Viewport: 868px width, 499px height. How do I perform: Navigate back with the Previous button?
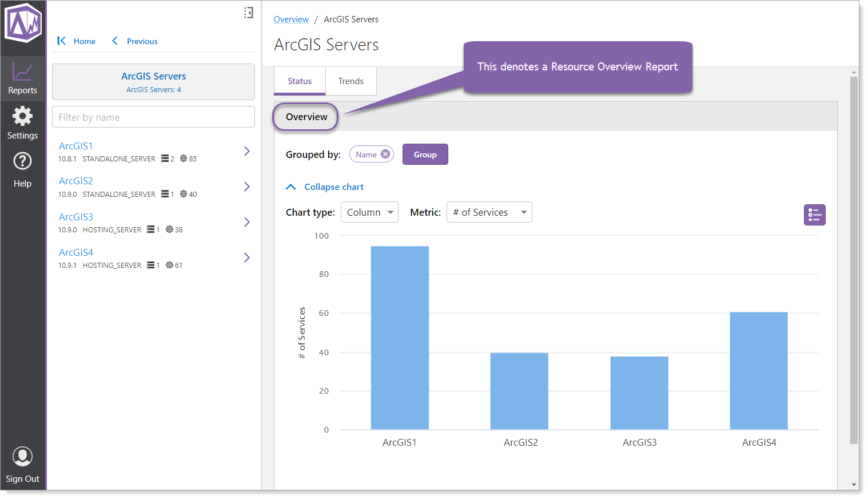tap(134, 41)
